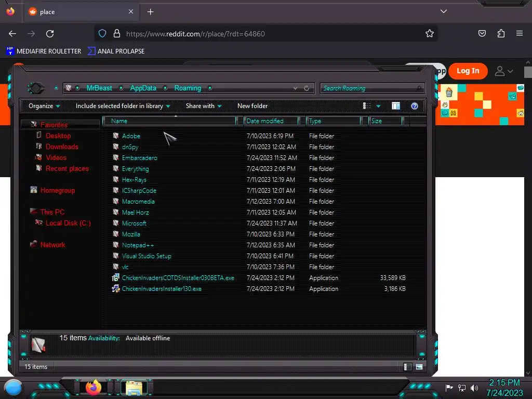Select the ICSharpCode folder
This screenshot has height=399, width=532.
pyautogui.click(x=139, y=190)
